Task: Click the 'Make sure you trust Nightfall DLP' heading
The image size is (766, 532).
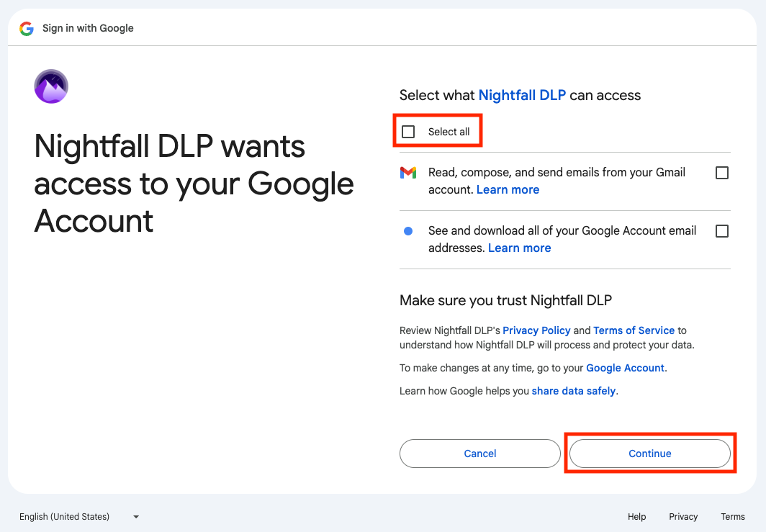Action: pyautogui.click(x=505, y=300)
